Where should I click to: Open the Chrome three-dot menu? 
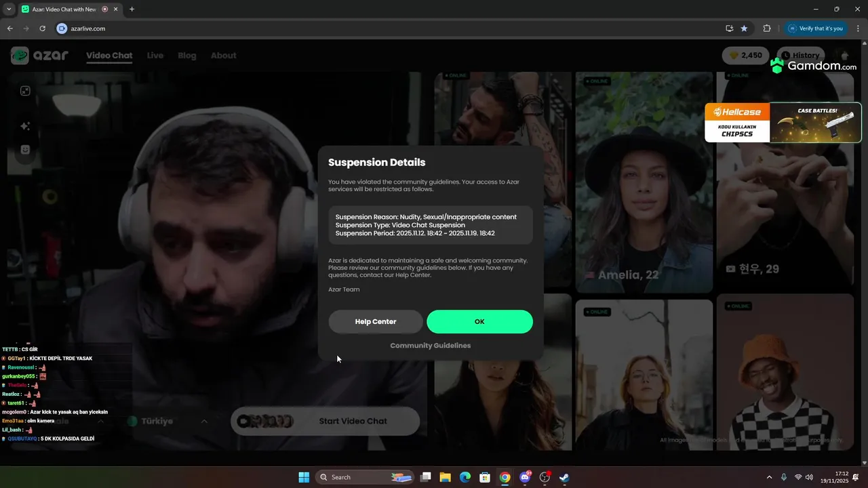click(857, 28)
